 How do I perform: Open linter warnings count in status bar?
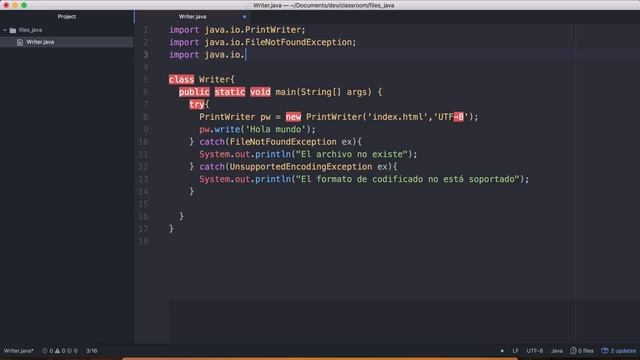coord(60,351)
